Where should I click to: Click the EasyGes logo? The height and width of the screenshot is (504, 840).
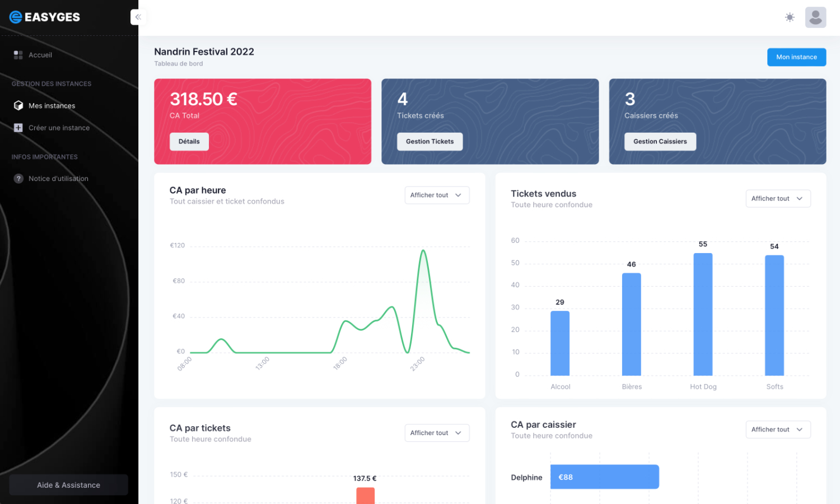click(45, 17)
